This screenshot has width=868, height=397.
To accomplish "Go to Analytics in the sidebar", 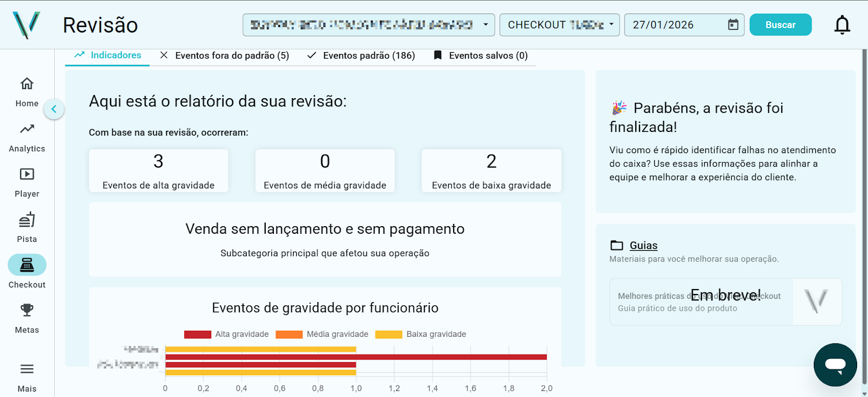I will point(27,129).
